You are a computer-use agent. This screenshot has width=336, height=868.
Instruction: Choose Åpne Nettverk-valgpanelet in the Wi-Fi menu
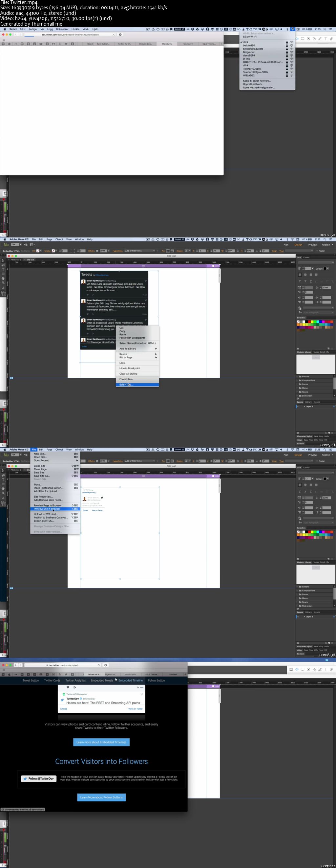coord(267,88)
